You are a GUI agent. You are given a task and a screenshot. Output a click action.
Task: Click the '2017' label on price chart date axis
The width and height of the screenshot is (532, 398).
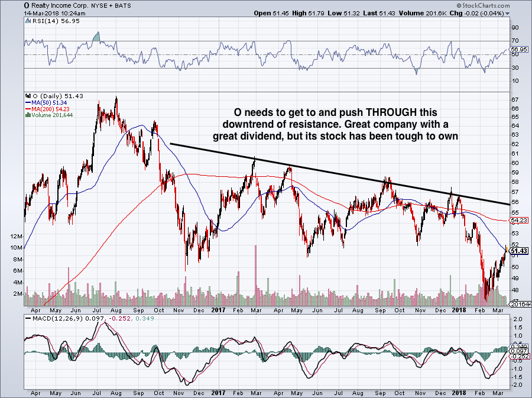point(218,310)
